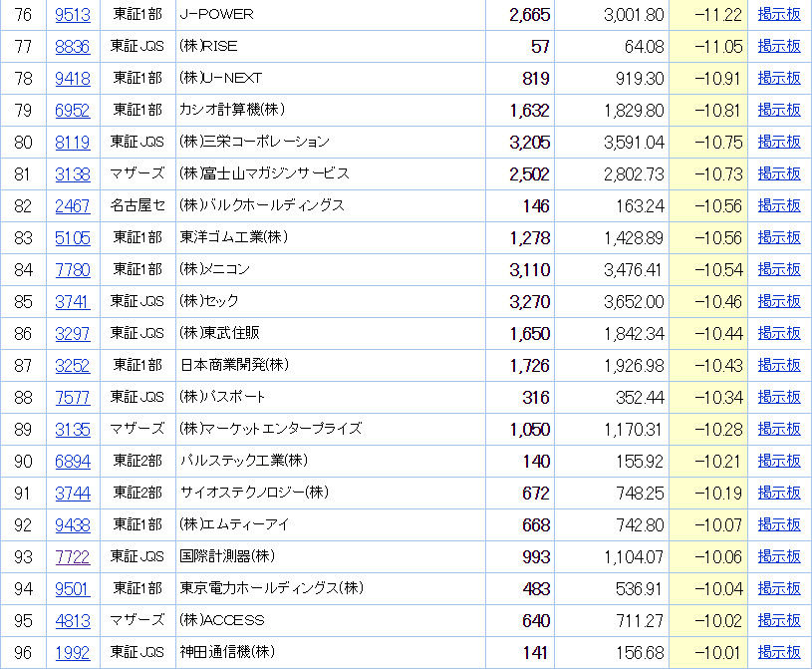Open 掲示板 link for マーケットエンタープライズ row
Image resolution: width=812 pixels, height=669 pixels.
point(779,429)
